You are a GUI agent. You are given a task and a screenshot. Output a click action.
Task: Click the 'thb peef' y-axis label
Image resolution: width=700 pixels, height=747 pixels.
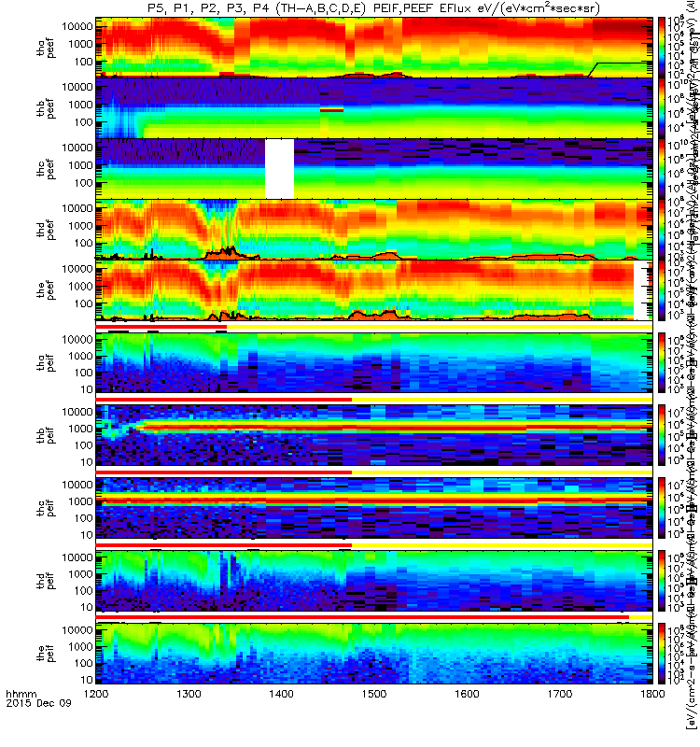pyautogui.click(x=46, y=108)
